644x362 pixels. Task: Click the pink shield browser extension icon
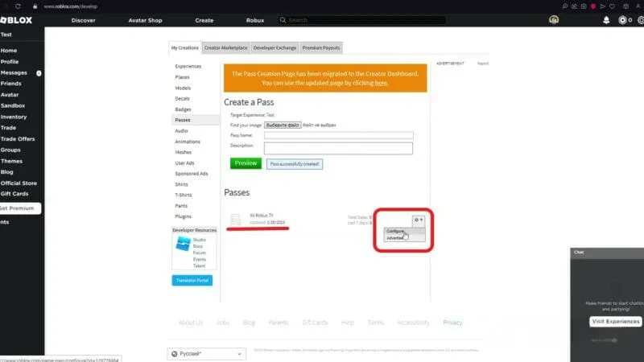click(593, 6)
